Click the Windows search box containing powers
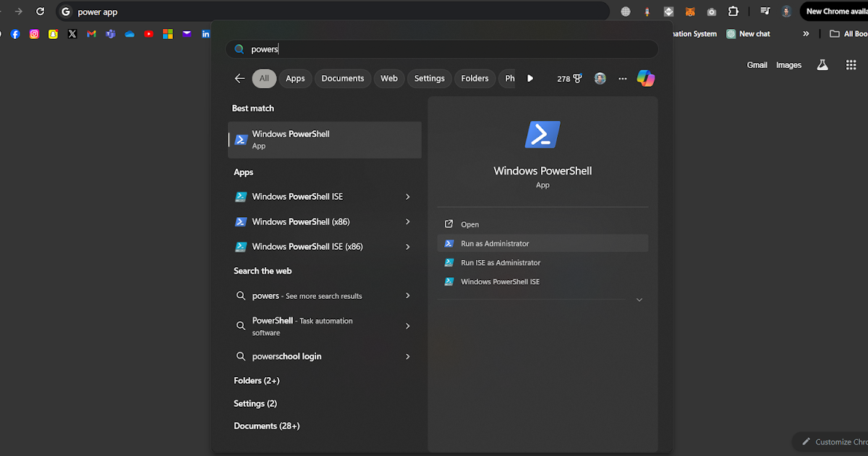This screenshot has width=868, height=456. point(442,49)
